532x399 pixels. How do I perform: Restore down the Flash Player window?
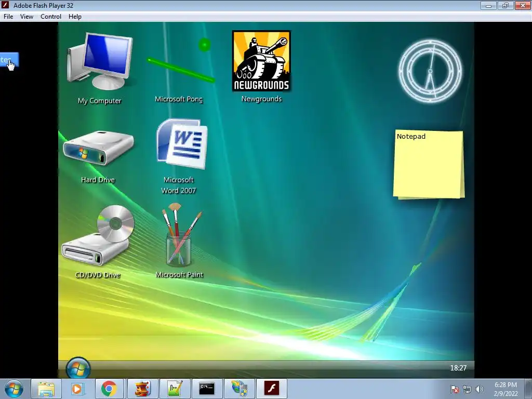coord(506,5)
